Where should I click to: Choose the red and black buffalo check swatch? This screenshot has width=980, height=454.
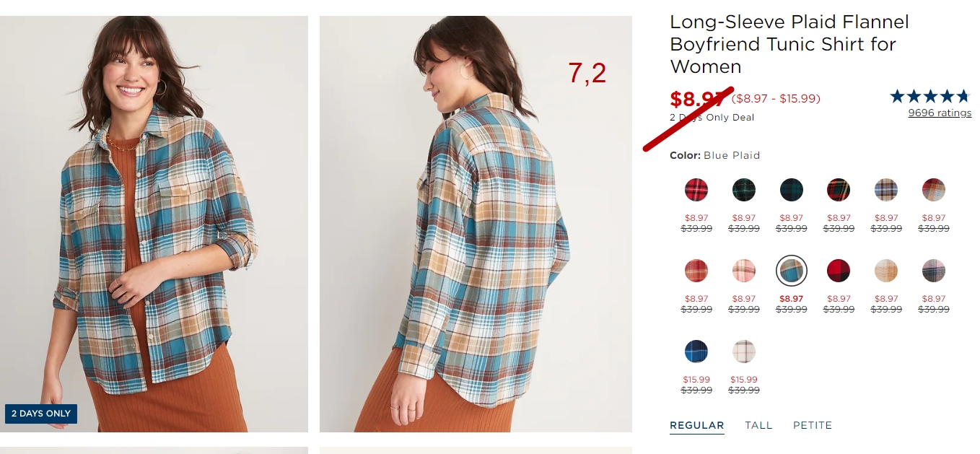(839, 271)
